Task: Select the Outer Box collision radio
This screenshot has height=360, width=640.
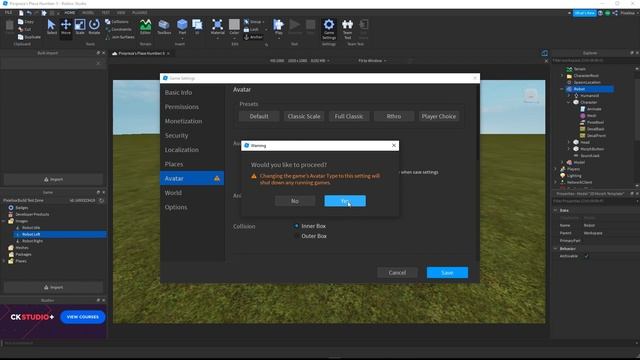Action: click(297, 236)
